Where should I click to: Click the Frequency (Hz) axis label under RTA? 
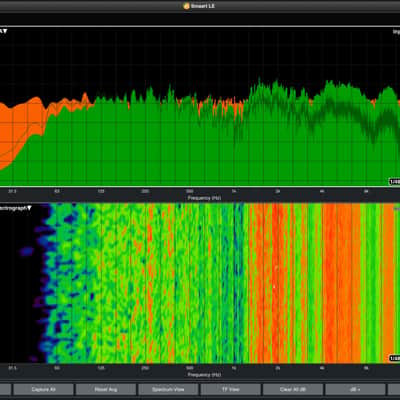204,198
